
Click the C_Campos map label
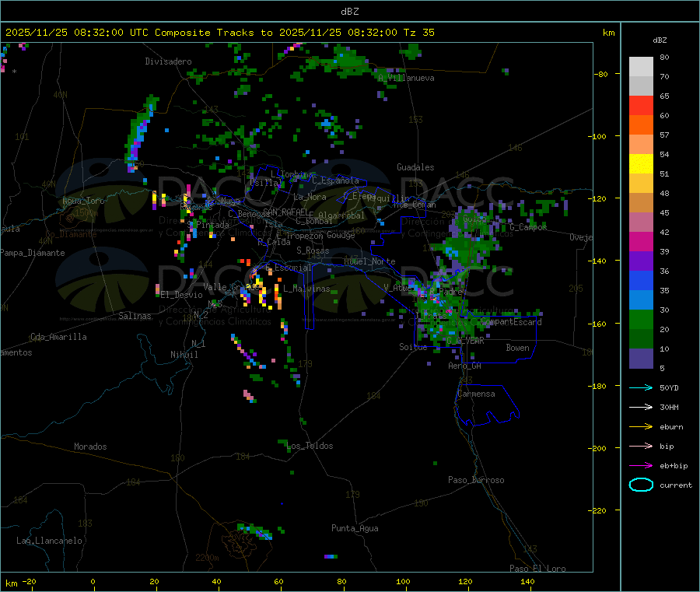[528, 227]
